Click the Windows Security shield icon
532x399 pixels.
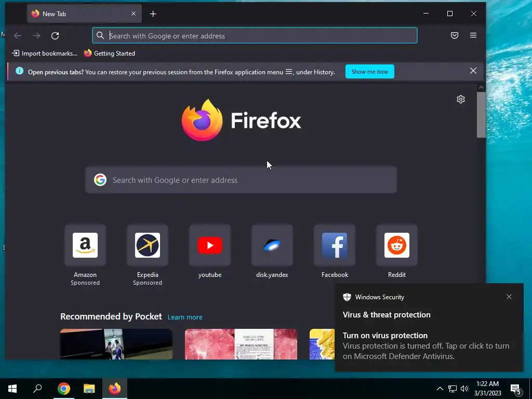(x=347, y=297)
